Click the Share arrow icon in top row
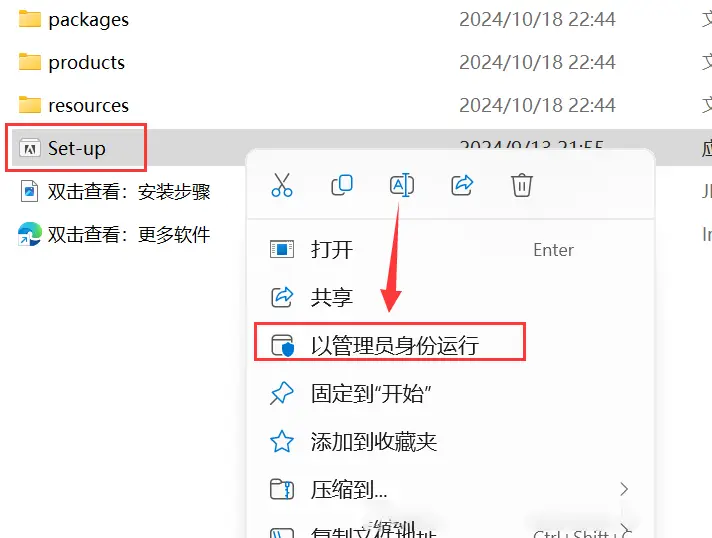 [x=462, y=185]
